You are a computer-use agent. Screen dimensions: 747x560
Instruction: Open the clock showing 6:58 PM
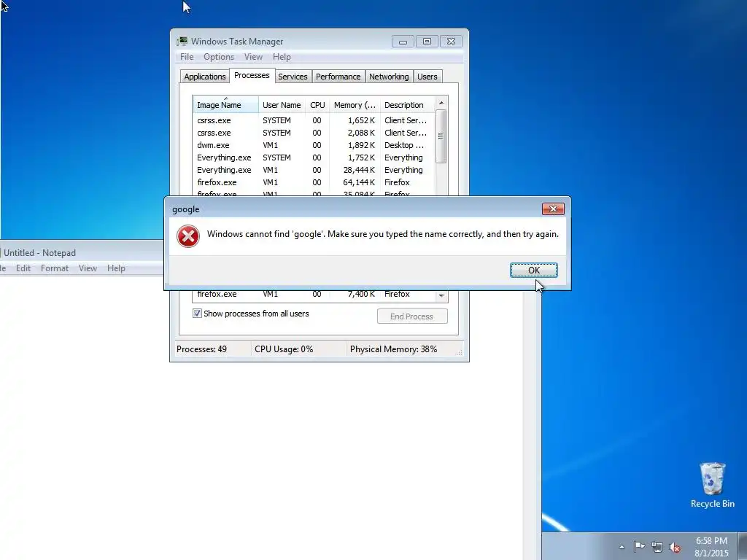pos(711,547)
